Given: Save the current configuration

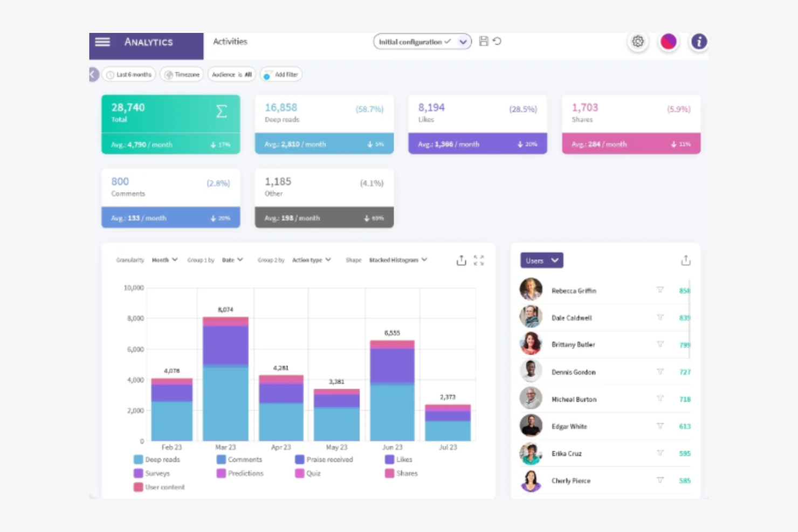Looking at the screenshot, I should [x=484, y=42].
